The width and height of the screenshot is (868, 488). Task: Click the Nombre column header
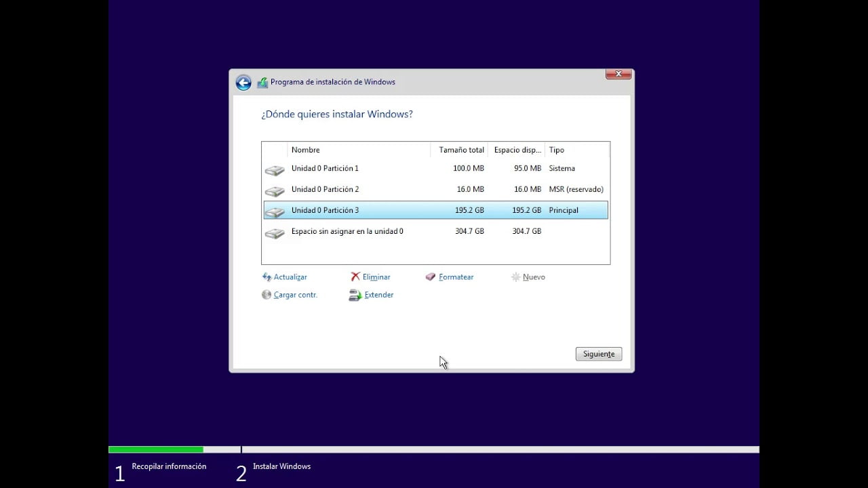(305, 149)
